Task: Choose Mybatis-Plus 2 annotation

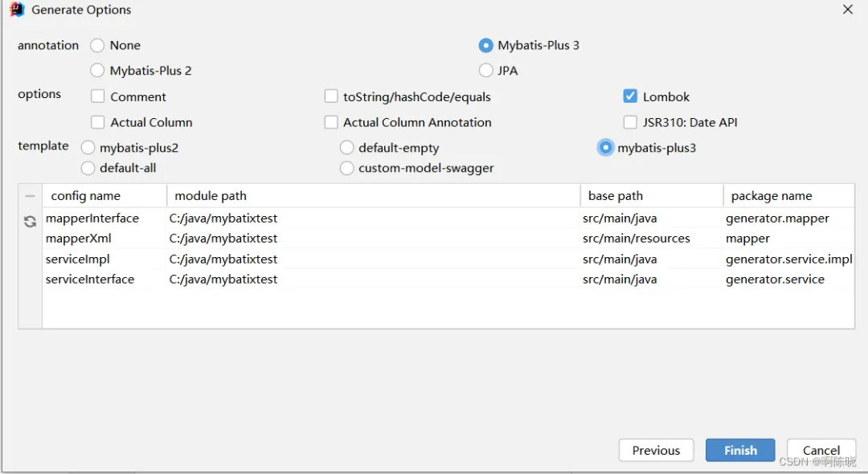Action: pyautogui.click(x=97, y=71)
